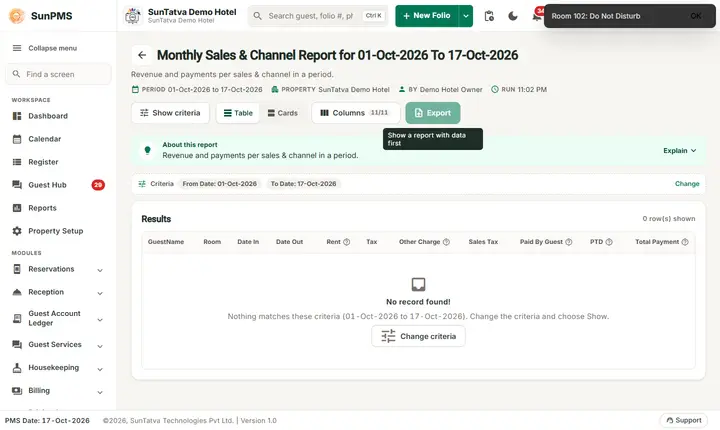Click the Sales Tax column header

pos(483,242)
